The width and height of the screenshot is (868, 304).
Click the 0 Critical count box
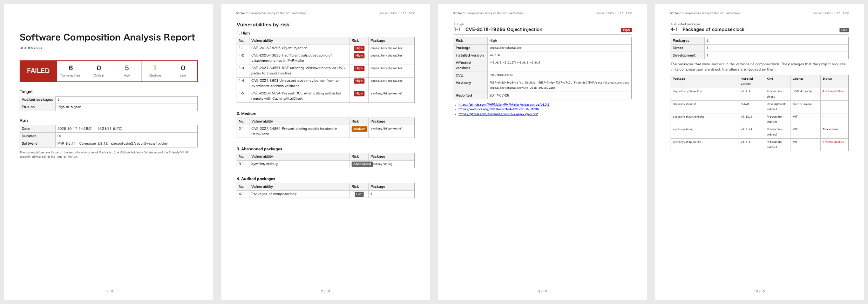tap(99, 71)
